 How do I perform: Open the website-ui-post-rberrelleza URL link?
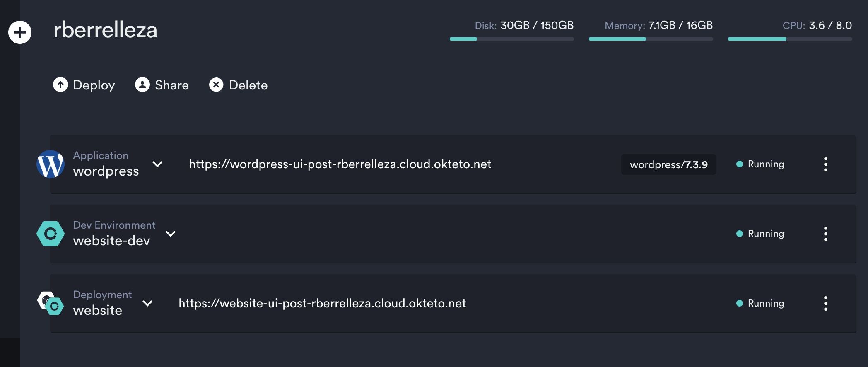point(322,303)
